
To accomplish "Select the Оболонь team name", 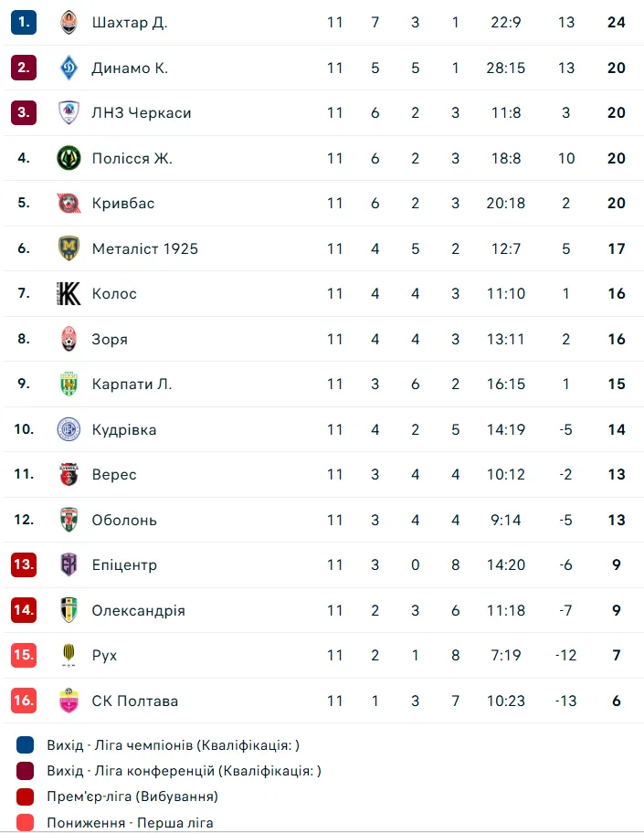I will pyautogui.click(x=124, y=520).
